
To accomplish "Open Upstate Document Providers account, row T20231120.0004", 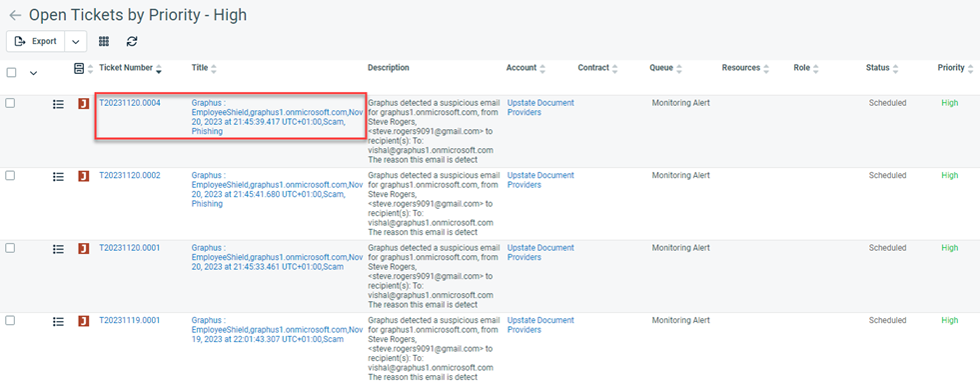I will point(540,108).
